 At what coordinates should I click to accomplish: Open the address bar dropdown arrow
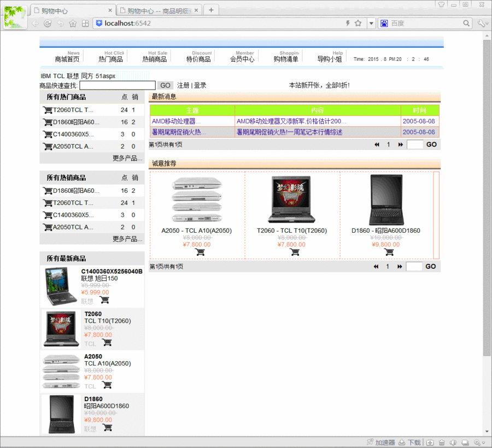click(372, 23)
